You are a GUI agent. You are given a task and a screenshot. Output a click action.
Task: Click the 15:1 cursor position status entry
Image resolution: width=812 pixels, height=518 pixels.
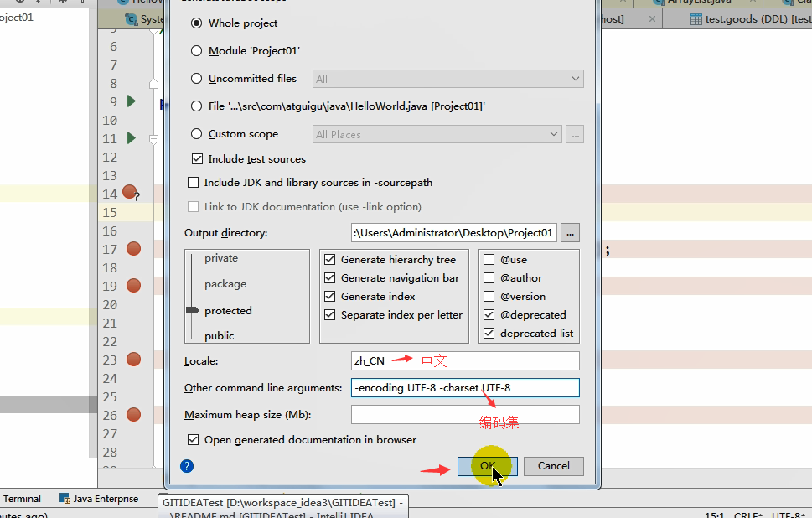(715, 515)
